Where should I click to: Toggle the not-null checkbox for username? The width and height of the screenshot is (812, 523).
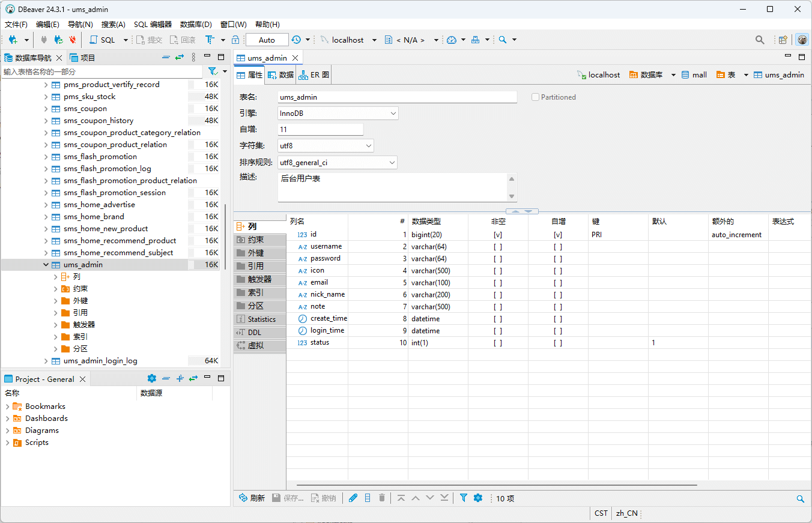[x=497, y=247]
